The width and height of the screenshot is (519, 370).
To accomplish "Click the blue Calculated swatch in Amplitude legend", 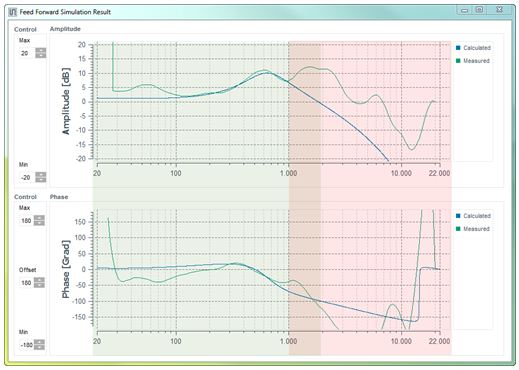I will [458, 48].
